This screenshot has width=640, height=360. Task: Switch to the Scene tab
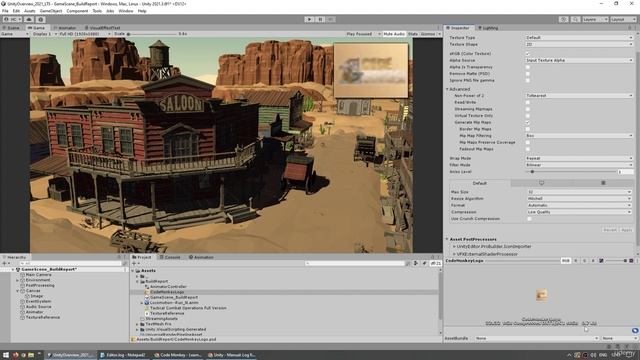pyautogui.click(x=11, y=28)
